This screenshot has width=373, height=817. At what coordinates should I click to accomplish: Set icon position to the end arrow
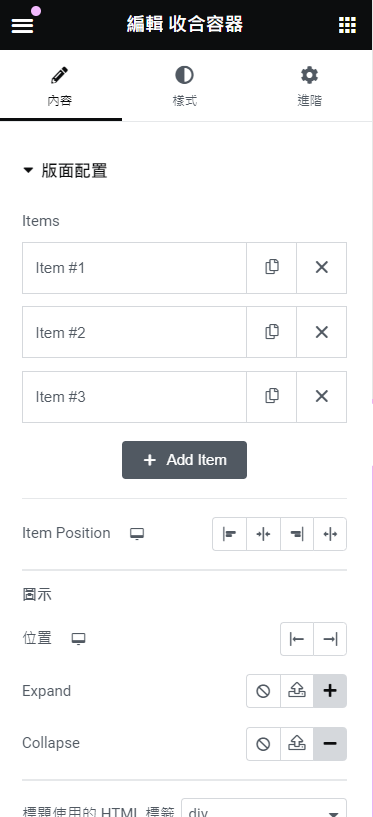coord(330,639)
